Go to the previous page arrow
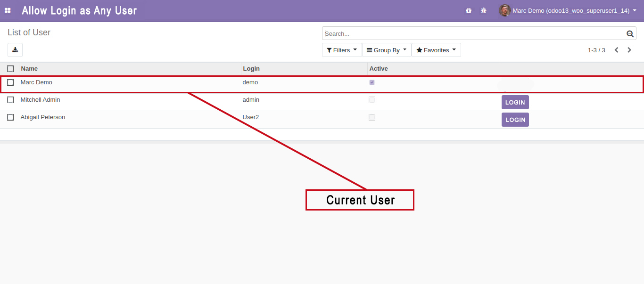644x284 pixels. (x=616, y=50)
